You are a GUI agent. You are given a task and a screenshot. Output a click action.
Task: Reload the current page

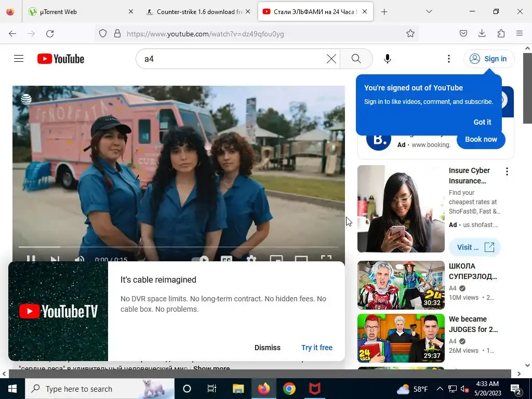click(50, 34)
